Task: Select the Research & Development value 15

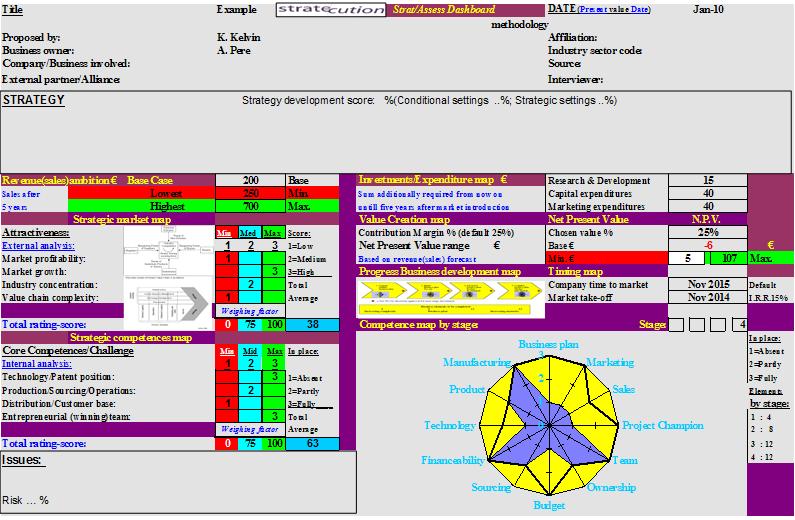Action: pyautogui.click(x=708, y=181)
